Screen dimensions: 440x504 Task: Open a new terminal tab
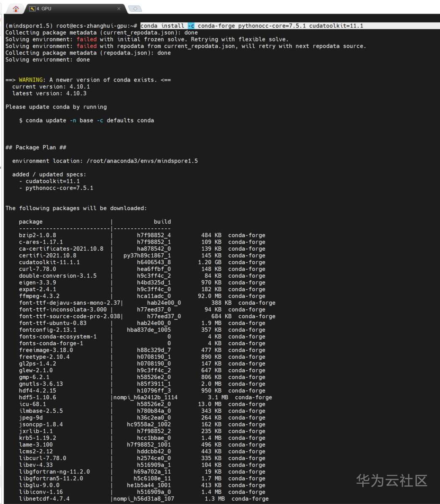tap(135, 8)
